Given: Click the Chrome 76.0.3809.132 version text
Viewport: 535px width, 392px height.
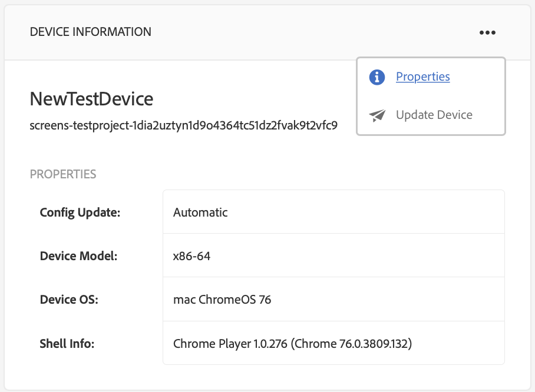Looking at the screenshot, I should tap(351, 343).
